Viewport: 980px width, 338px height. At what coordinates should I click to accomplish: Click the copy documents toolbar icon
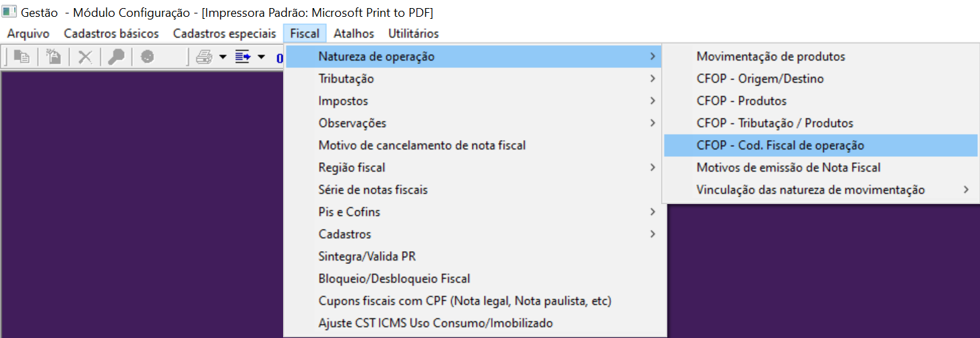[22, 57]
